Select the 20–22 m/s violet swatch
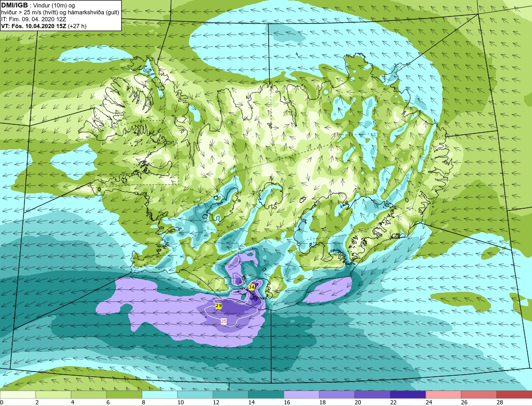 [x=372, y=395]
